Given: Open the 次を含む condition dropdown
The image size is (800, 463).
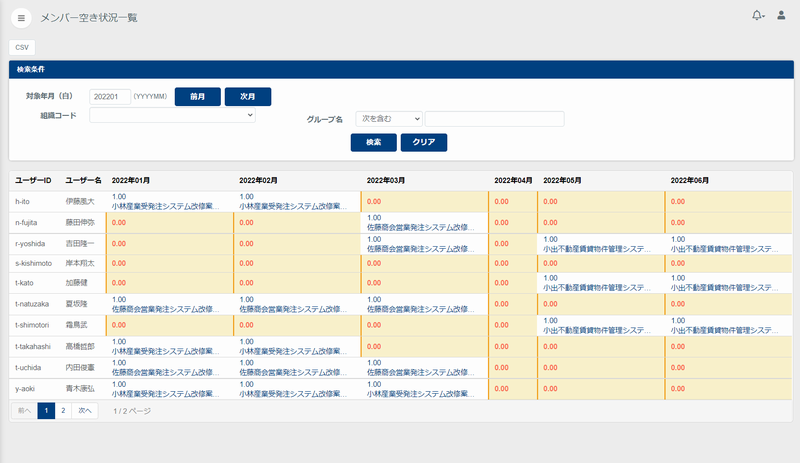Looking at the screenshot, I should [x=388, y=119].
